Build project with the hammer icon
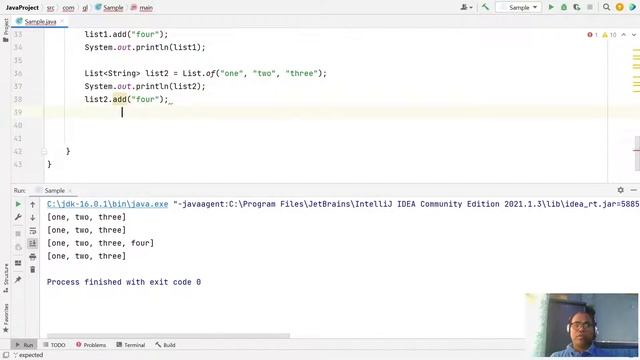The width and height of the screenshot is (640, 360). [x=485, y=7]
